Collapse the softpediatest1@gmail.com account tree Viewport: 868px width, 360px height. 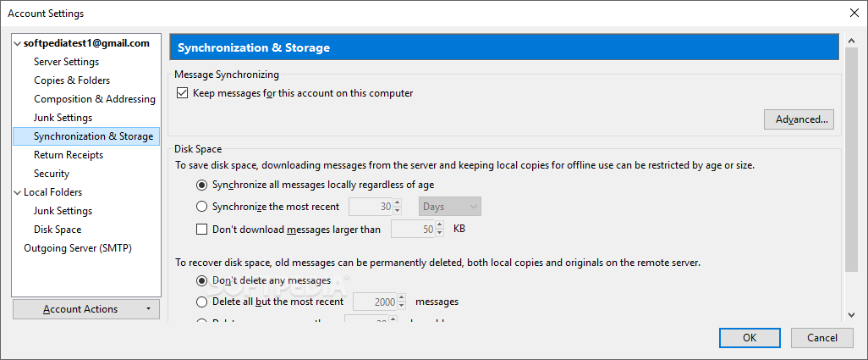[18, 43]
